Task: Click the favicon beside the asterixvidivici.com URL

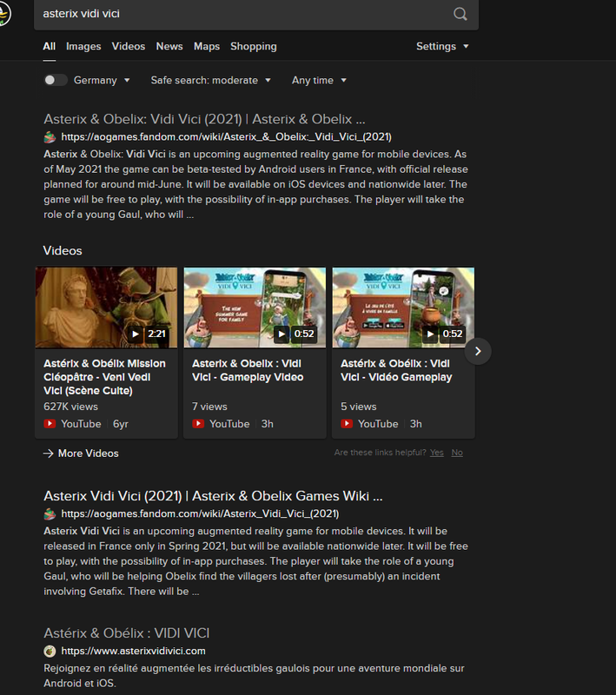Action: (x=50, y=651)
